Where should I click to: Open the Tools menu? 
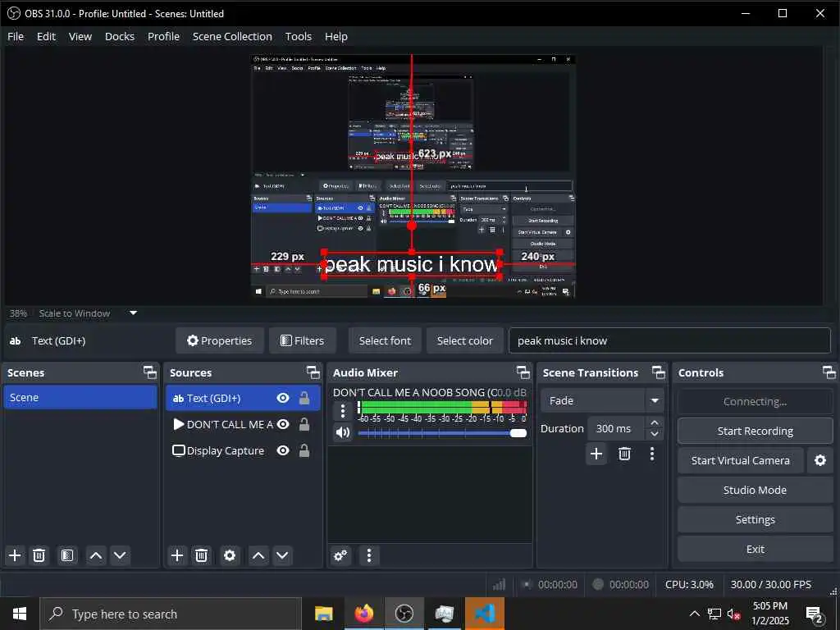(299, 36)
